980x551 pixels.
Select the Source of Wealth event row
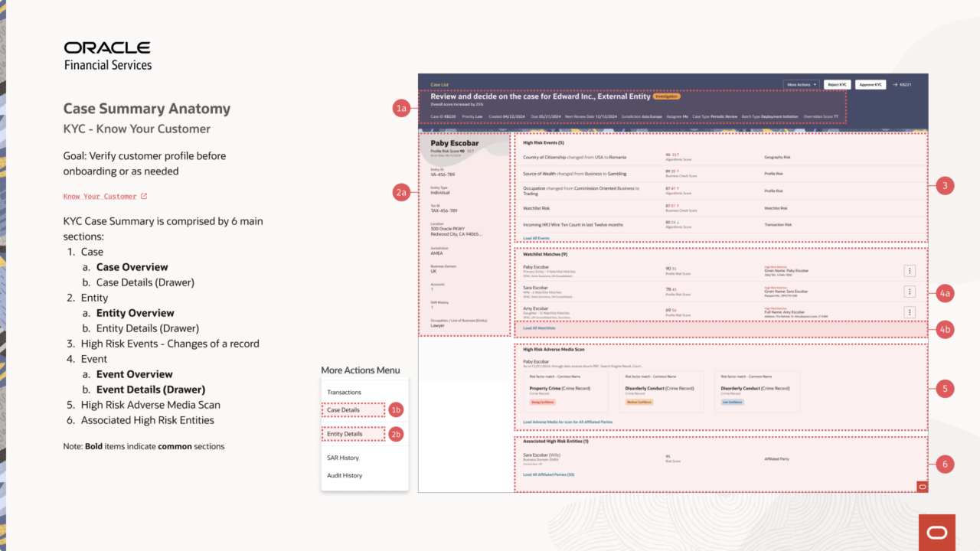[x=720, y=174]
